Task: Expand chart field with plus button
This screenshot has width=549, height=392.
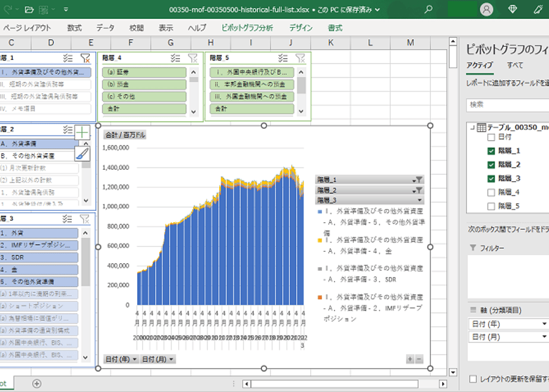Action: pos(410,359)
